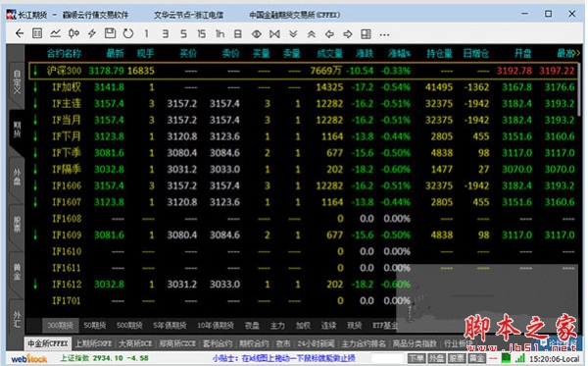Viewport: 588px width, 366px height.
Task: Click the 外盘 status bar button
Action: 436,358
